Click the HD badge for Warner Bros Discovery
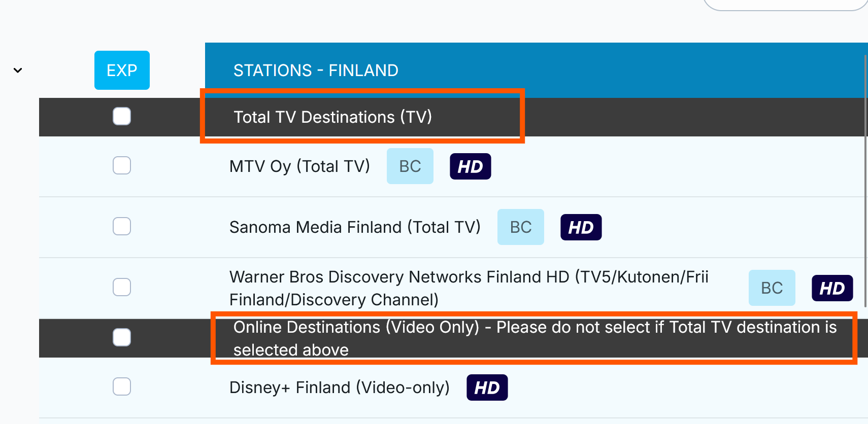Image resolution: width=868 pixels, height=424 pixels. point(832,288)
